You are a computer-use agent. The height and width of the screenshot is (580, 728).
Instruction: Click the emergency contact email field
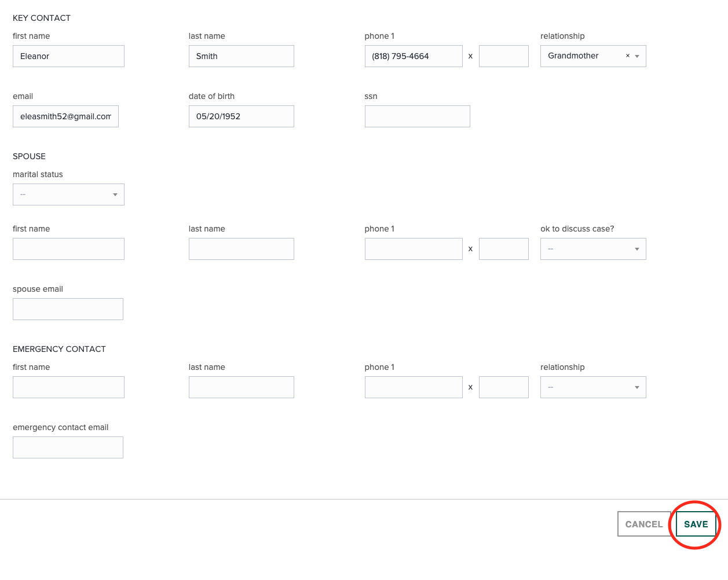pos(68,447)
